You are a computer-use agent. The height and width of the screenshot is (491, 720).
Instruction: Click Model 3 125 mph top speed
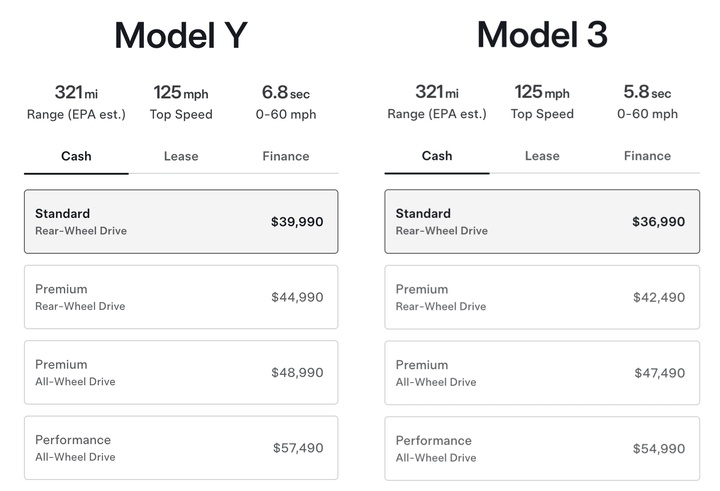pyautogui.click(x=542, y=102)
